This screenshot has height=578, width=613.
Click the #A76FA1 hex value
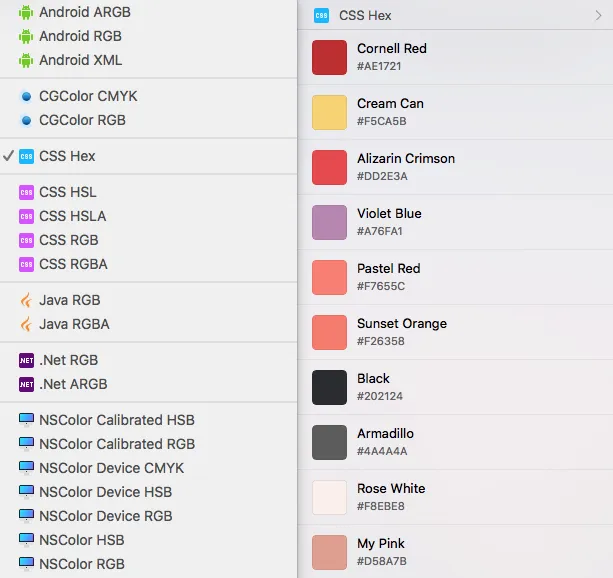click(x=379, y=231)
